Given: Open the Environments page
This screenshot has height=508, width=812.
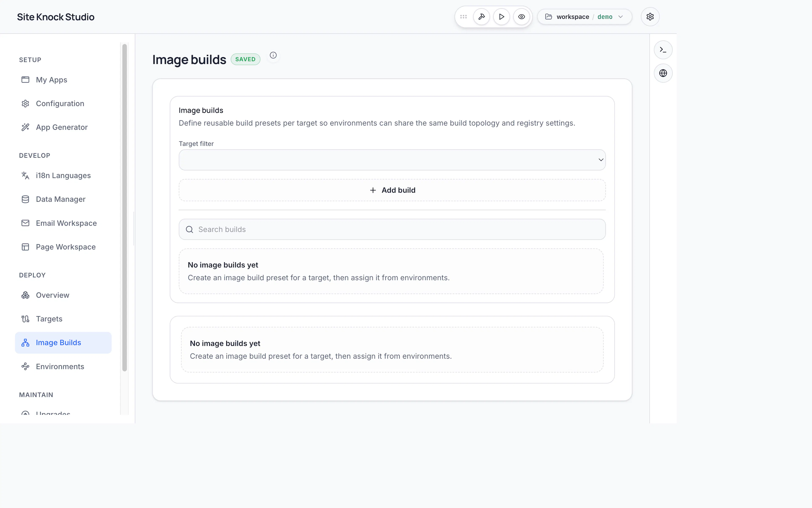Looking at the screenshot, I should [x=63, y=367].
